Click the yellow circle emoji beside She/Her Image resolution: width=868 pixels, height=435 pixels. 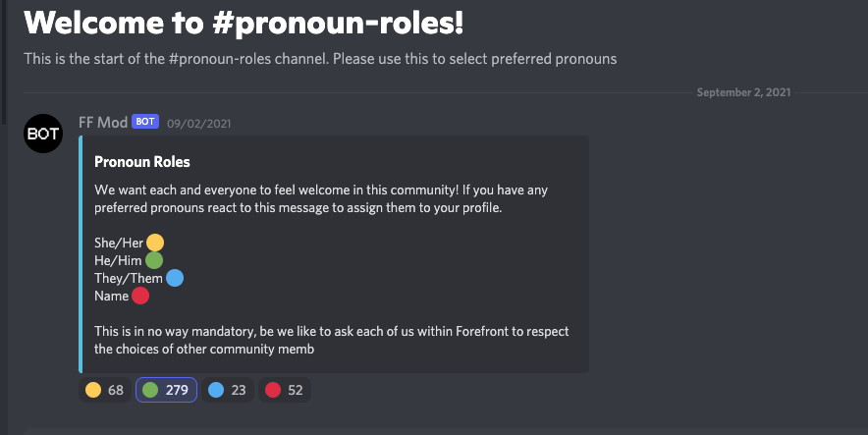tap(155, 243)
